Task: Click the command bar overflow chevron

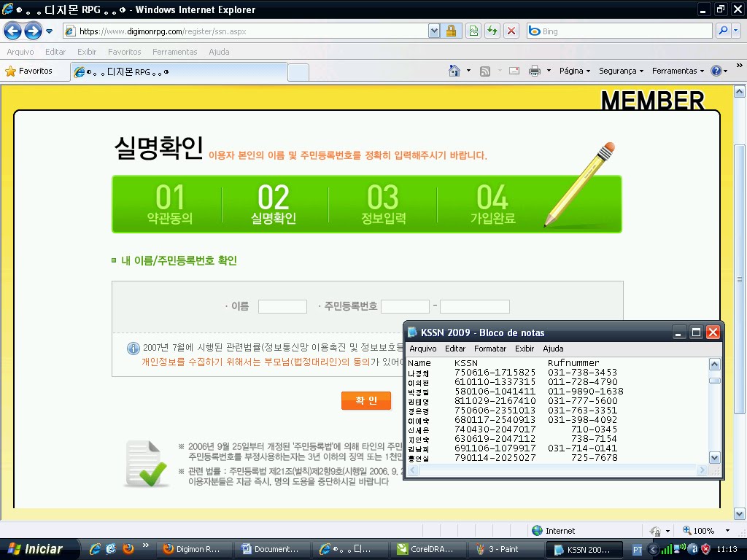Action: [740, 65]
